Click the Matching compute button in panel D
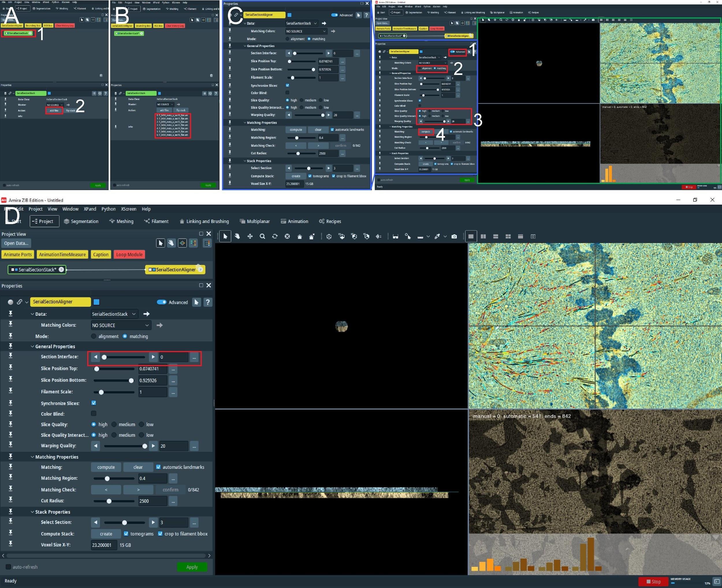This screenshot has height=588, width=722. pos(106,467)
